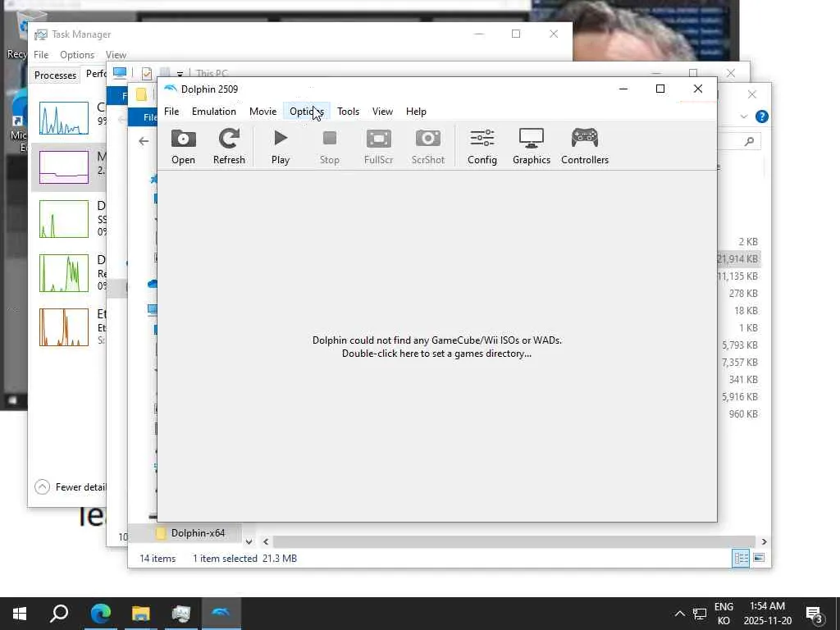Click the Open toolbar icon in Dolphin
Screen dimensions: 840x630
pos(183,146)
